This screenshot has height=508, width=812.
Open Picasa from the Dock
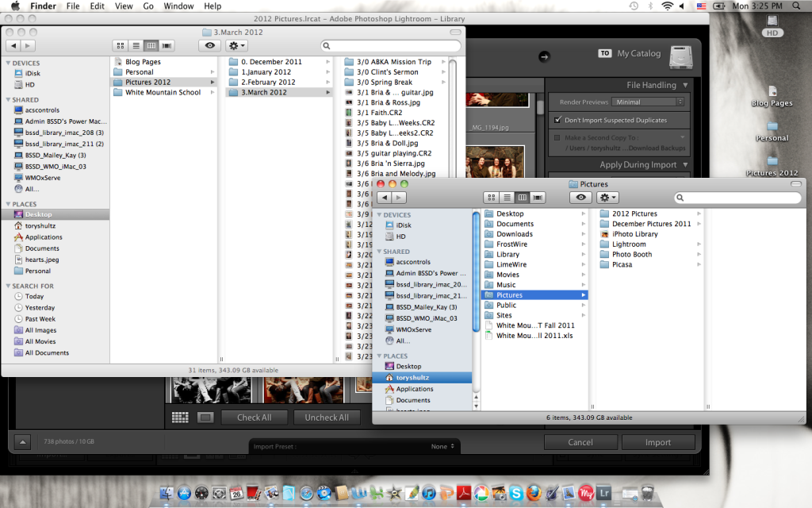tap(481, 493)
